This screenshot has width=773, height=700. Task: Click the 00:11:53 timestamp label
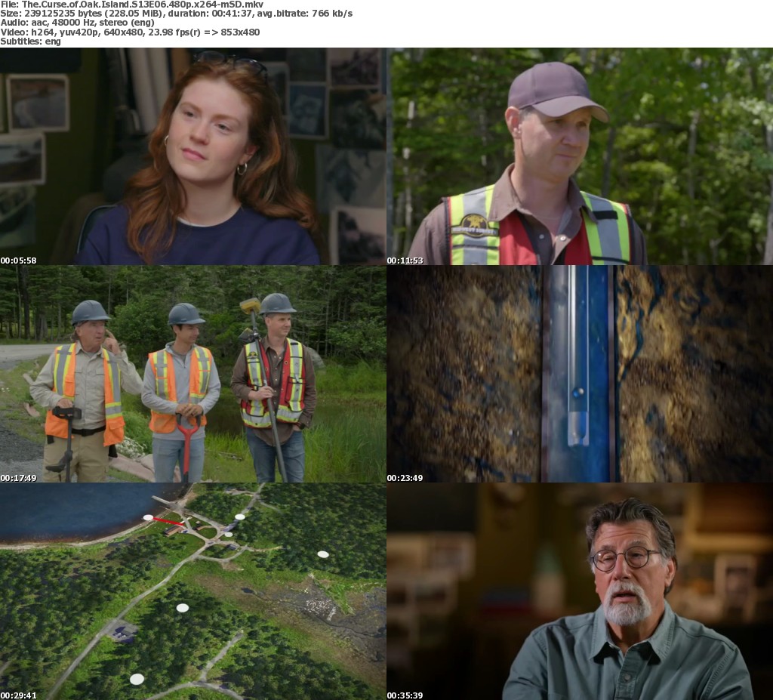pyautogui.click(x=405, y=261)
